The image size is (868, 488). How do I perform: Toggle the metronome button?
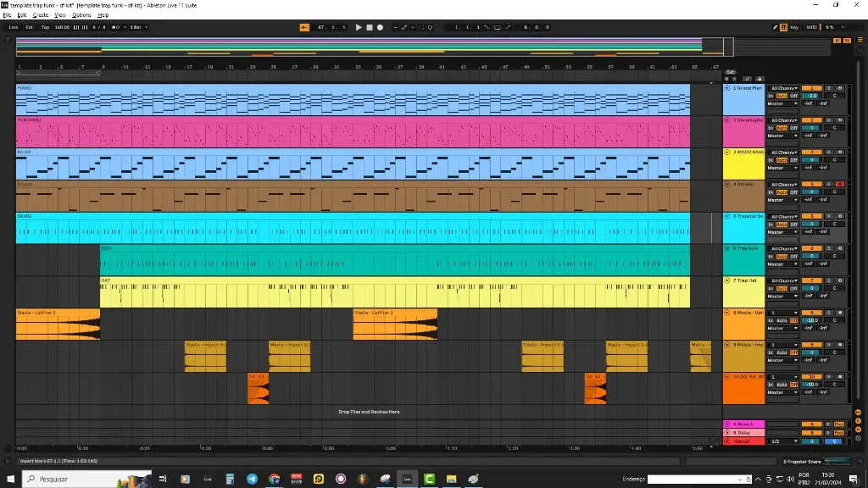tap(115, 27)
